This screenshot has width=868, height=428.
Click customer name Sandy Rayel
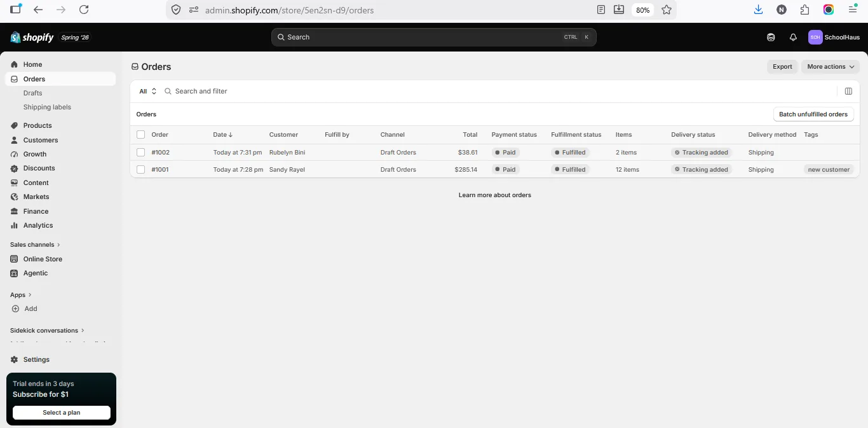[x=287, y=170]
